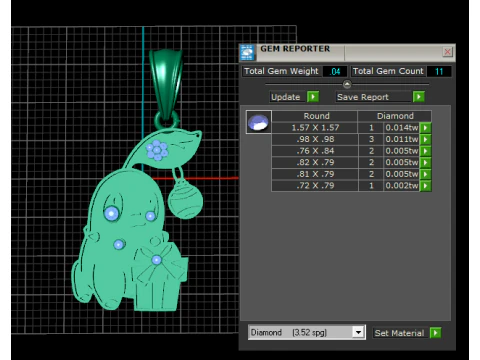The image size is (480, 360).
Task: Click the green arrow for the 0.011tw row
Action: pyautogui.click(x=425, y=139)
